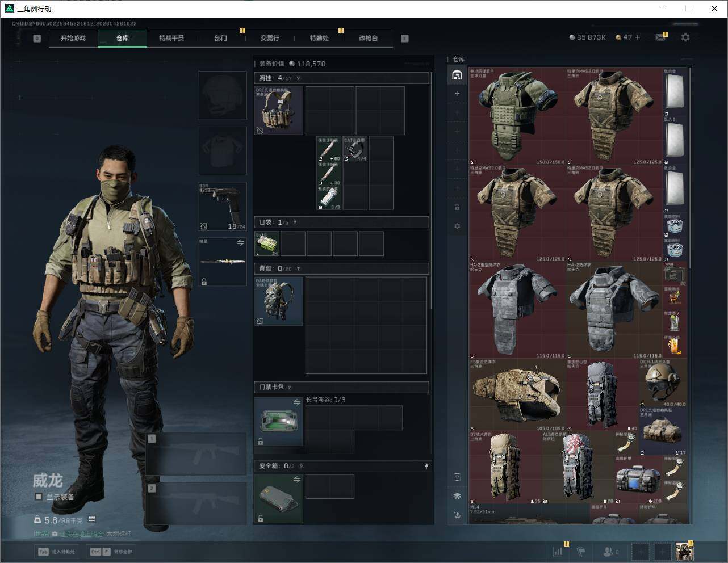This screenshot has height=563, width=728.
Task: Select the DICH-1 tactical helmet in warehouse
Action: click(663, 383)
